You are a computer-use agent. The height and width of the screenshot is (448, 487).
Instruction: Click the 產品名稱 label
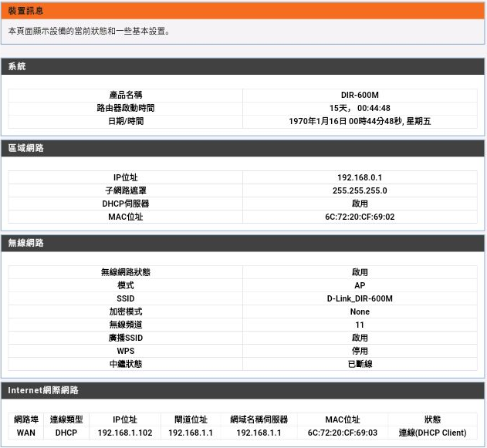126,95
